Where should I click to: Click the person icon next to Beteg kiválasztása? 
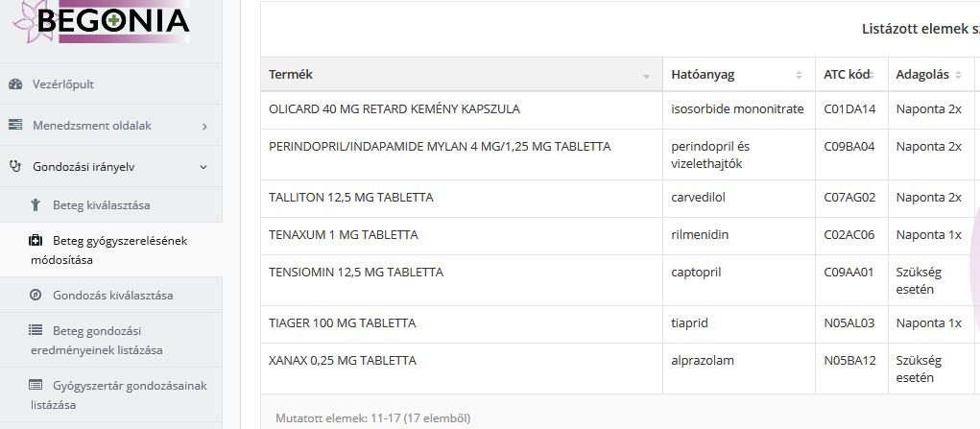coord(36,204)
